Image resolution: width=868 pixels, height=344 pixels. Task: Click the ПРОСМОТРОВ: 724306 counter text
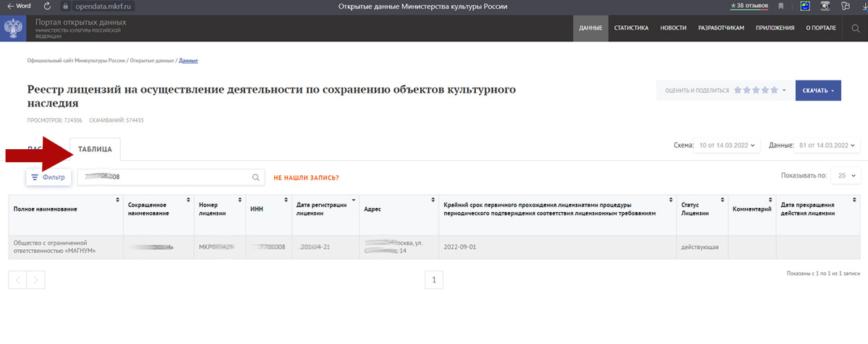[x=55, y=120]
